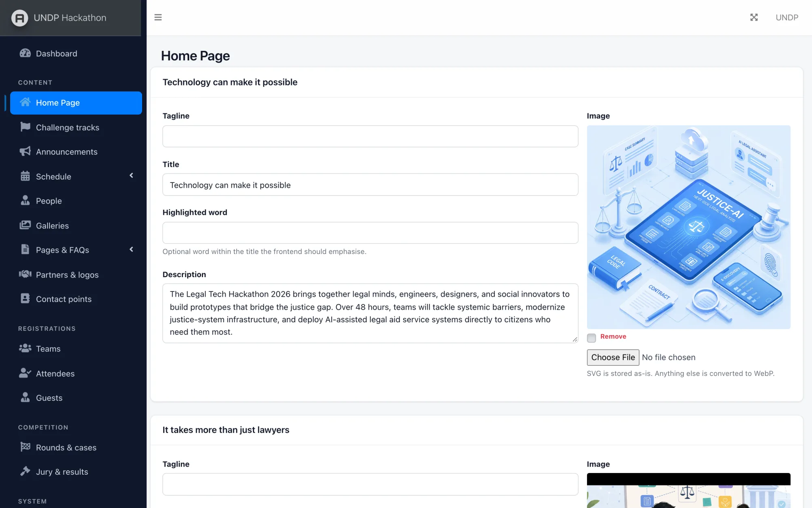Click the Contact points menu item
Viewport: 812px width, 508px height.
(76, 299)
